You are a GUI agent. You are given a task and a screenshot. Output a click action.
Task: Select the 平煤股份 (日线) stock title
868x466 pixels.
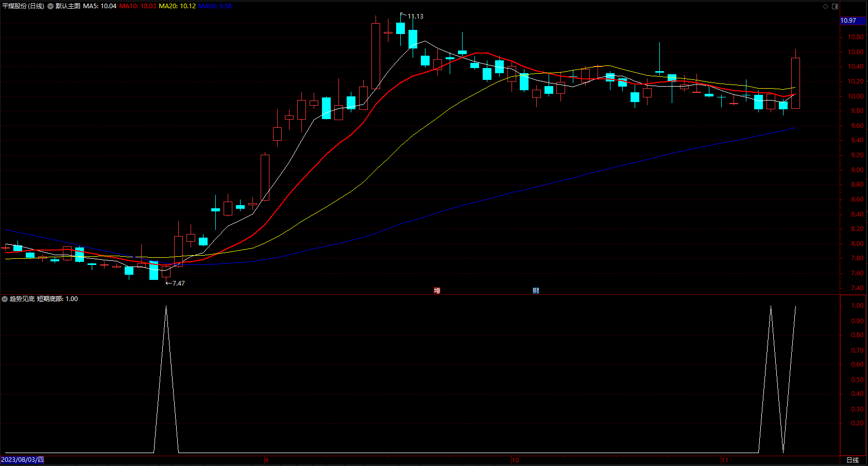tap(23, 6)
